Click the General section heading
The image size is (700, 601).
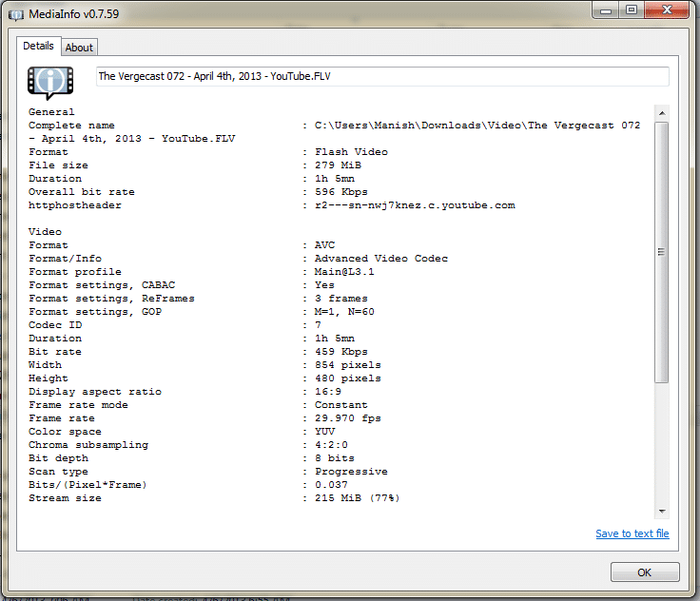(x=51, y=112)
